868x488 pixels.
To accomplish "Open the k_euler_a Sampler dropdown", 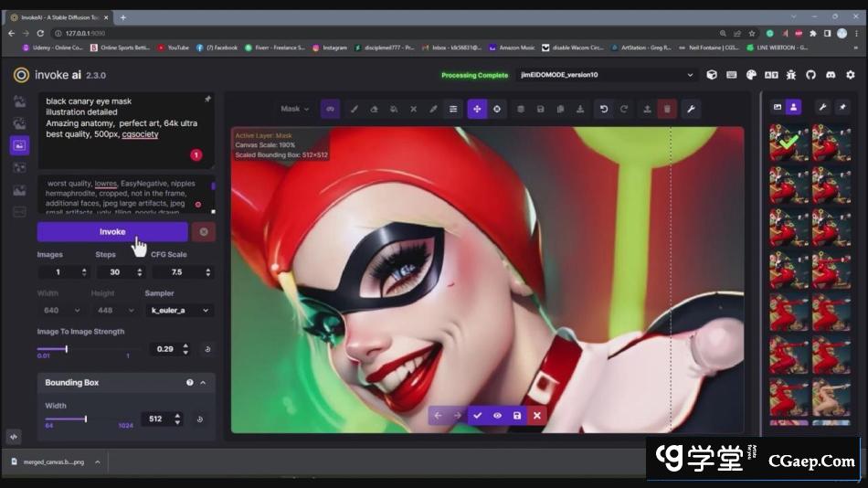I will (179, 311).
